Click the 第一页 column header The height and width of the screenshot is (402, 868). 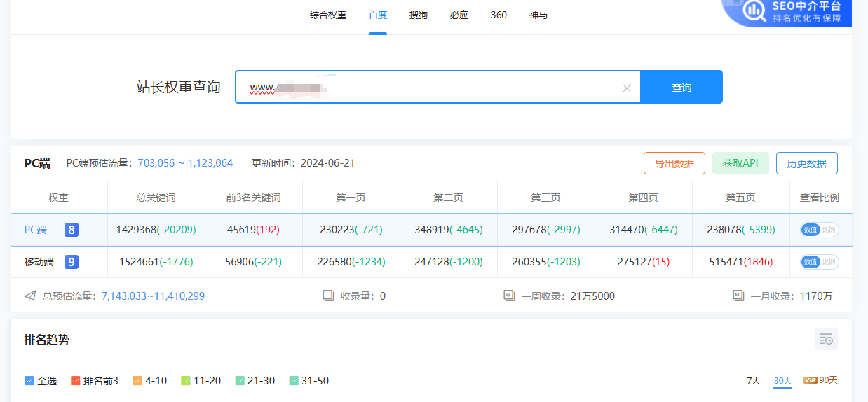click(351, 197)
